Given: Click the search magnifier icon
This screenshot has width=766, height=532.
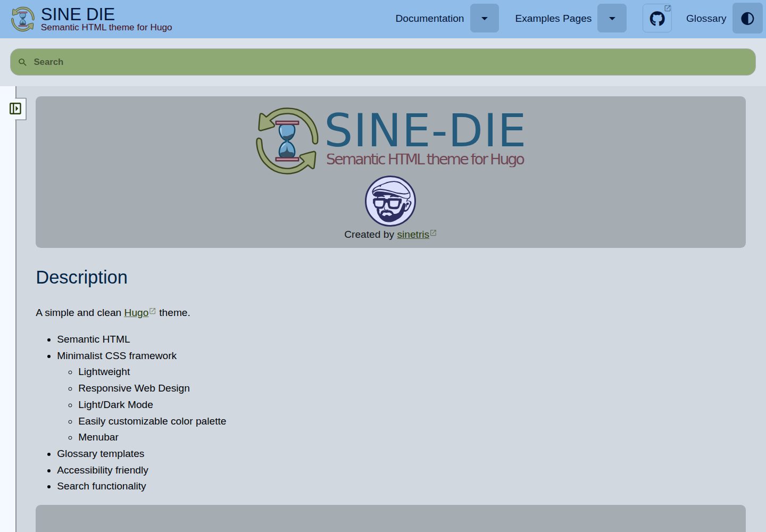Looking at the screenshot, I should (x=22, y=62).
